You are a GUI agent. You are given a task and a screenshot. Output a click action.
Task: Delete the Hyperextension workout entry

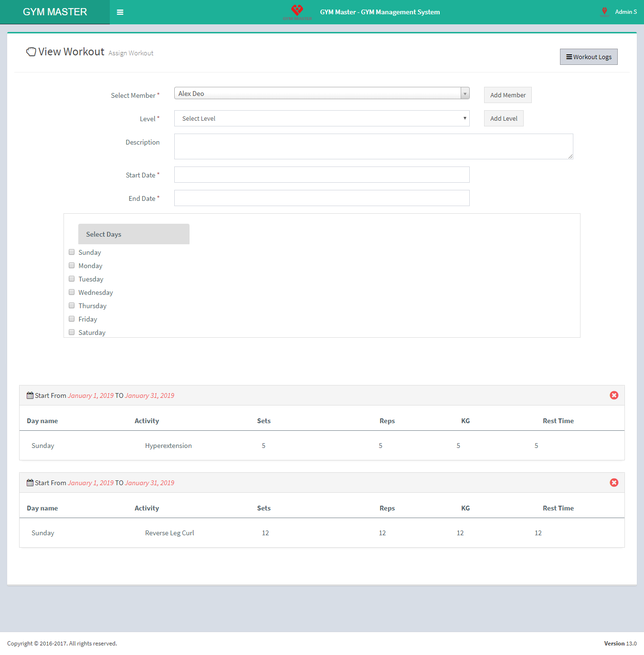pos(614,395)
